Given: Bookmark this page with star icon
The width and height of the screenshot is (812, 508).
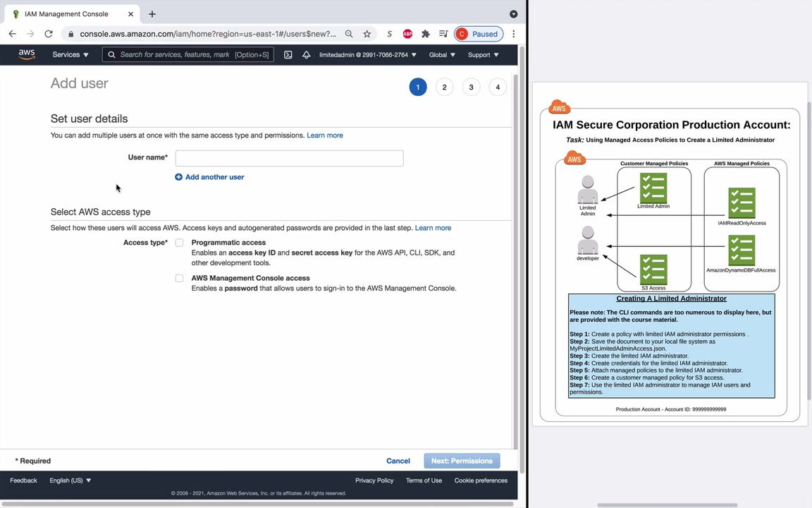Looking at the screenshot, I should (x=367, y=34).
